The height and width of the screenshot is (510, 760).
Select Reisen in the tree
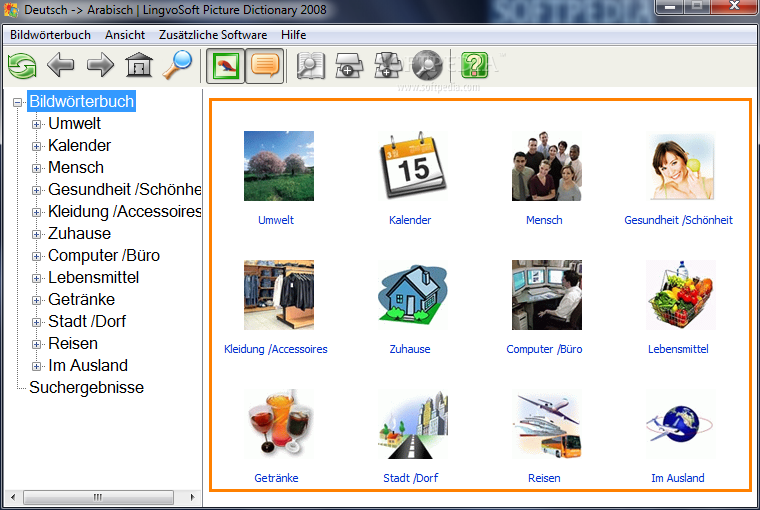tap(73, 343)
